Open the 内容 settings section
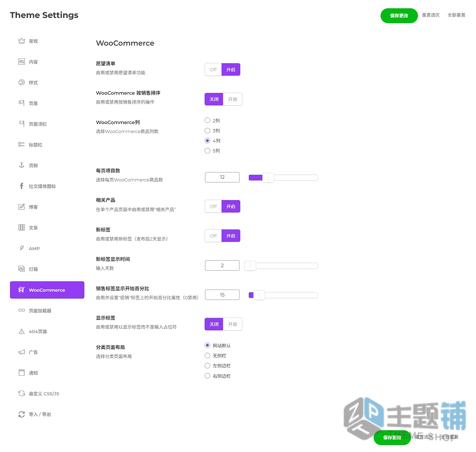The height and width of the screenshot is (452, 476). click(x=47, y=62)
